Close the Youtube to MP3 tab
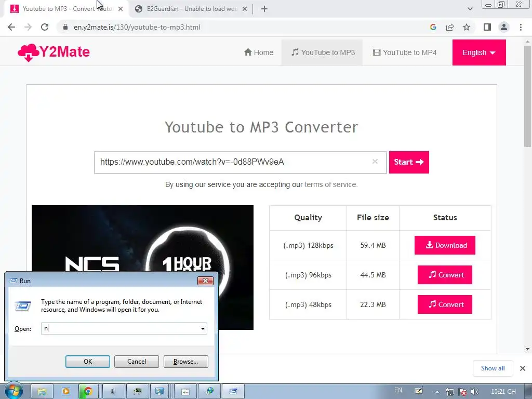 coord(121,9)
